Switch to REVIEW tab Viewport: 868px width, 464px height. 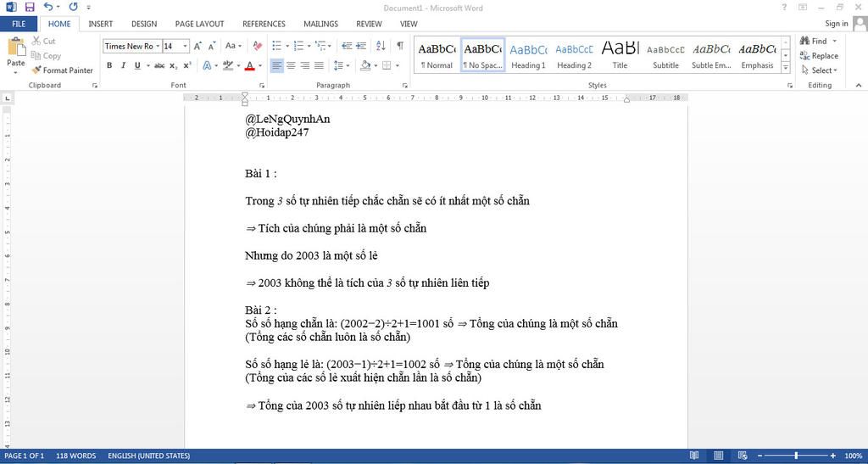369,24
